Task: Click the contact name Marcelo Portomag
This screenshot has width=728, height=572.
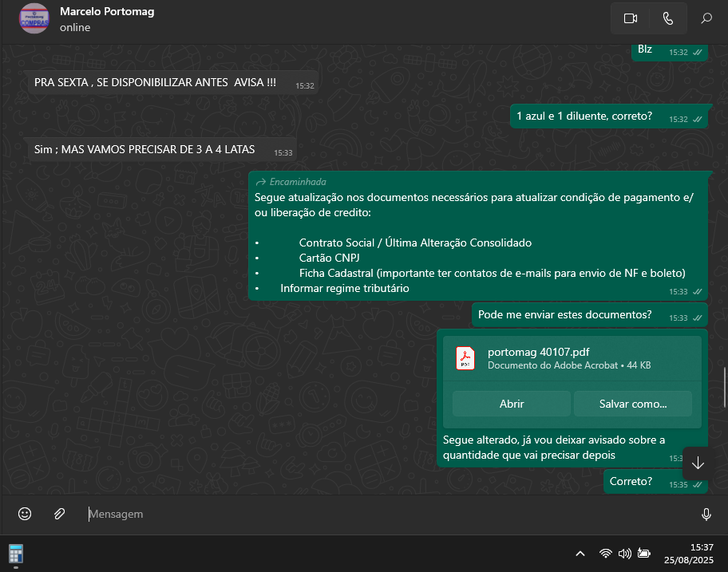Action: tap(107, 12)
